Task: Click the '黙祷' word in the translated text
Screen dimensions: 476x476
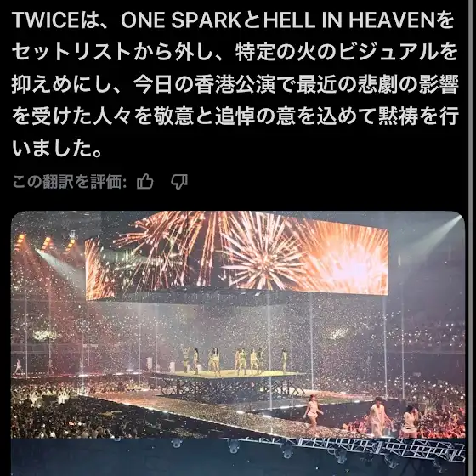Action: pos(398,117)
